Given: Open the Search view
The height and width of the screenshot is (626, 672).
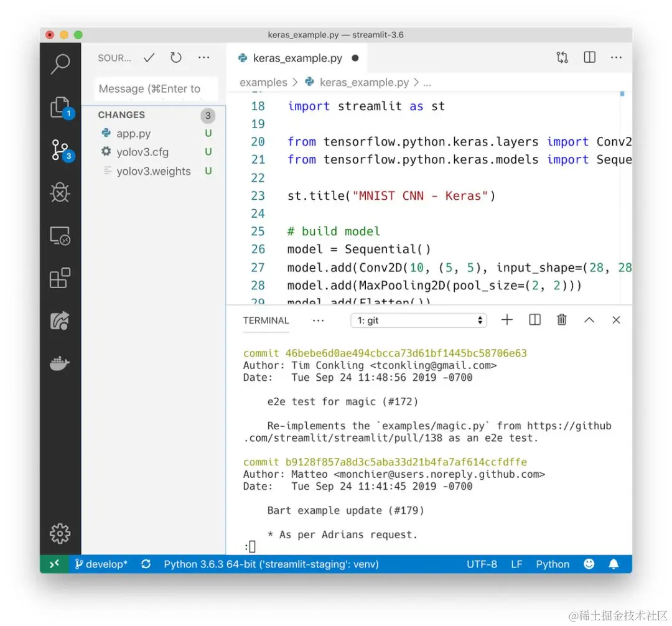Looking at the screenshot, I should click(60, 64).
